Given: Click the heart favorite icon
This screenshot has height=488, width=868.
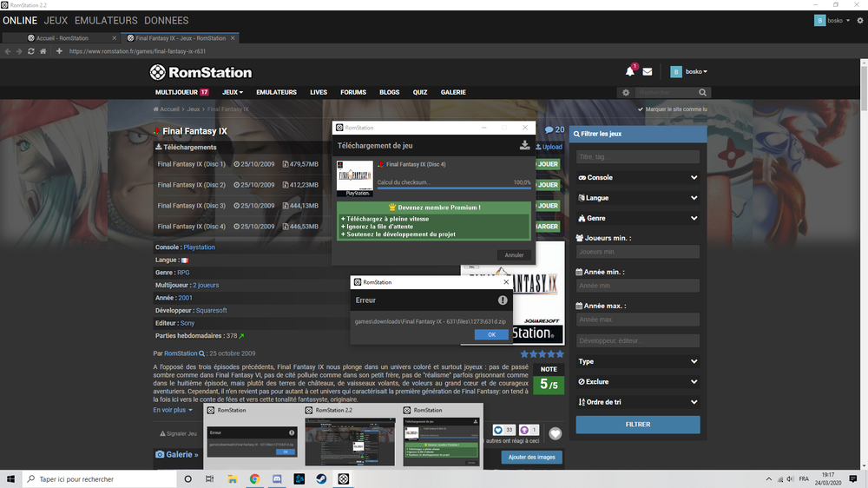Looking at the screenshot, I should point(556,433).
